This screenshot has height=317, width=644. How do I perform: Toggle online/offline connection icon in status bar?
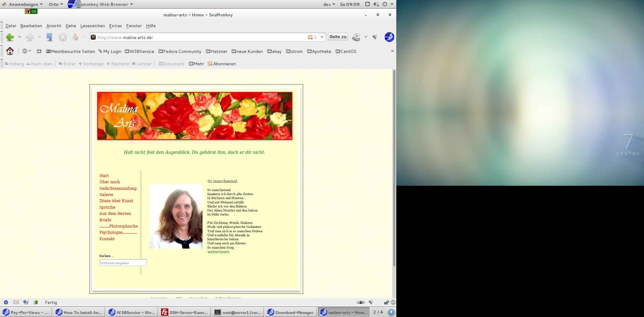coord(360,302)
